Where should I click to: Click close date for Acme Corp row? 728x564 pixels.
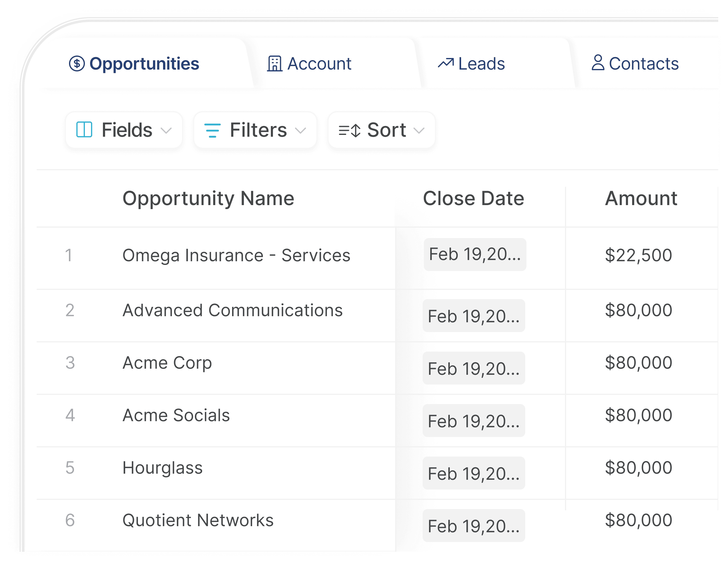point(474,368)
